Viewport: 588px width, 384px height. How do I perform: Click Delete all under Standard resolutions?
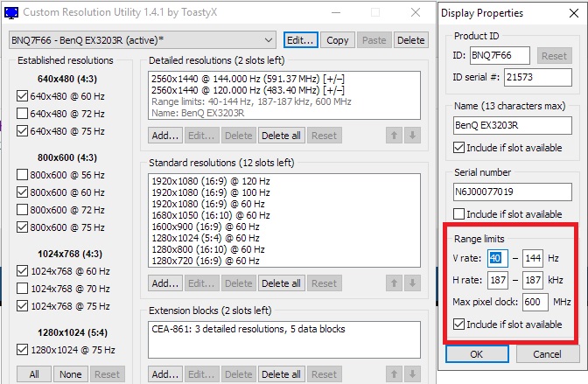pos(281,283)
